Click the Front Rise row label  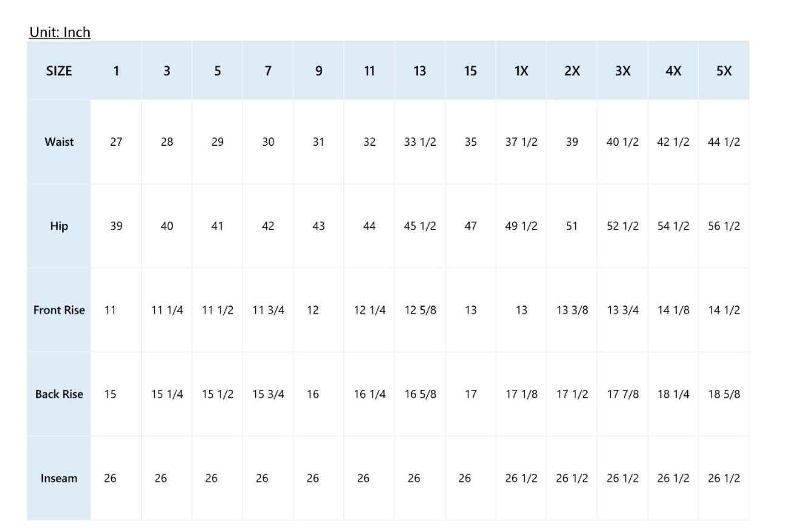[x=59, y=310]
